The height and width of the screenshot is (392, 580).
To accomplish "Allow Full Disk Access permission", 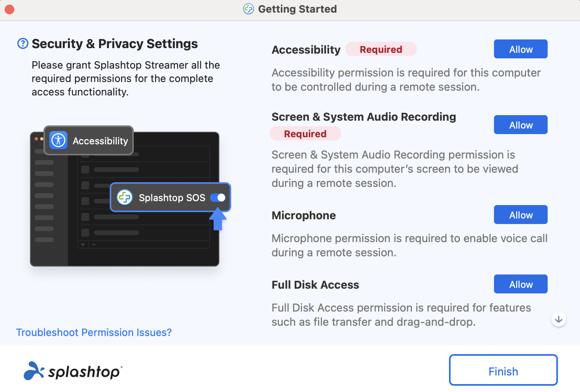I will (521, 284).
